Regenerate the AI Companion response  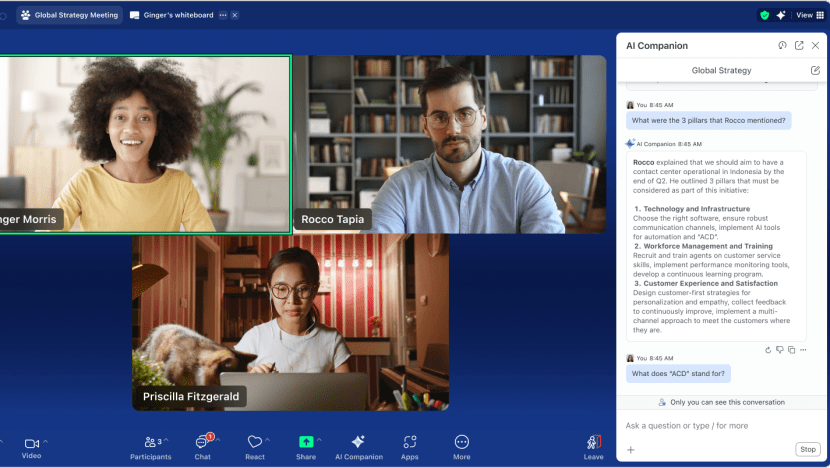[768, 350]
